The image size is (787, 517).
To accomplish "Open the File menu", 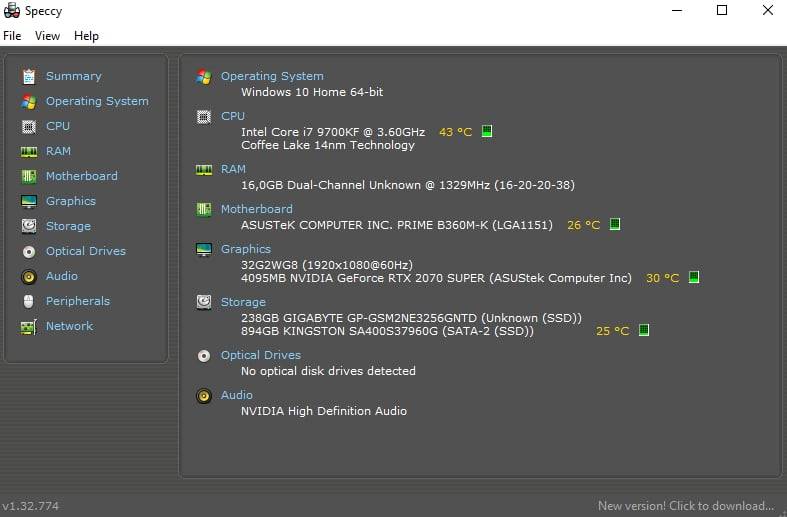I will click(x=12, y=36).
